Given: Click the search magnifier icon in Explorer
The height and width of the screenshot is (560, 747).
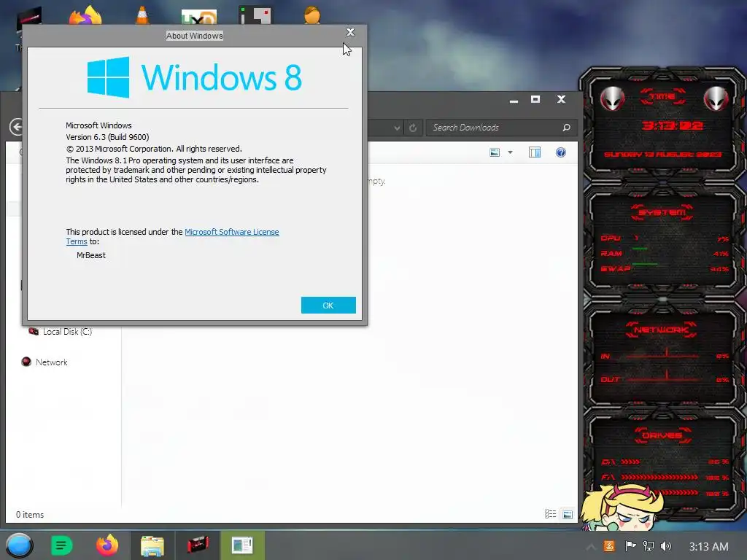Looking at the screenshot, I should [x=566, y=128].
